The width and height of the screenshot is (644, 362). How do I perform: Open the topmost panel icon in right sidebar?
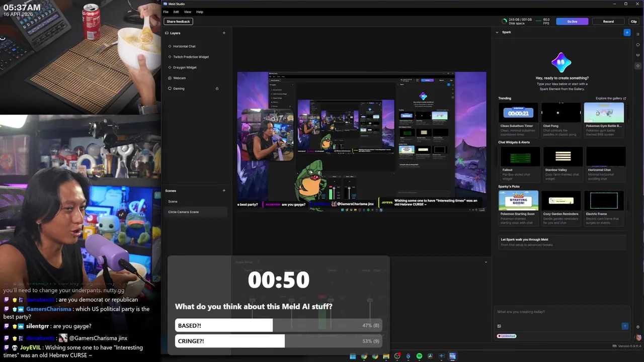(x=638, y=34)
